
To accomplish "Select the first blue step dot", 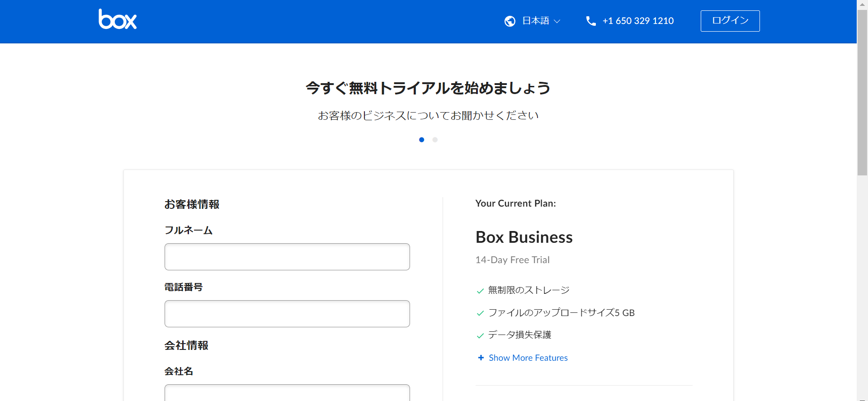I will coord(422,140).
